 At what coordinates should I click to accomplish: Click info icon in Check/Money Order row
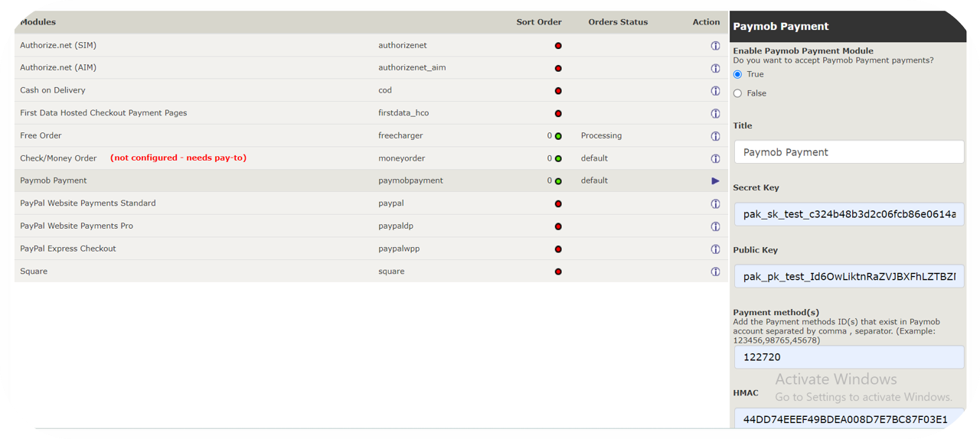pyautogui.click(x=715, y=158)
